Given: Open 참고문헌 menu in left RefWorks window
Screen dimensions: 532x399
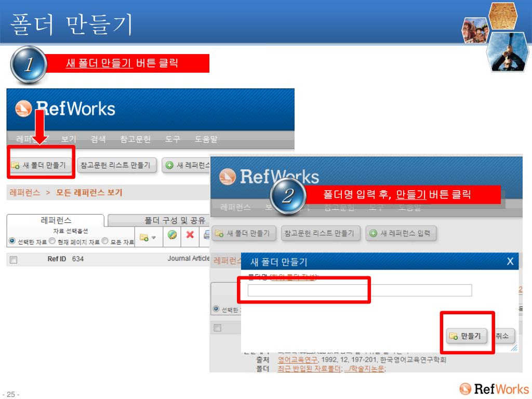Looking at the screenshot, I should click(136, 139).
